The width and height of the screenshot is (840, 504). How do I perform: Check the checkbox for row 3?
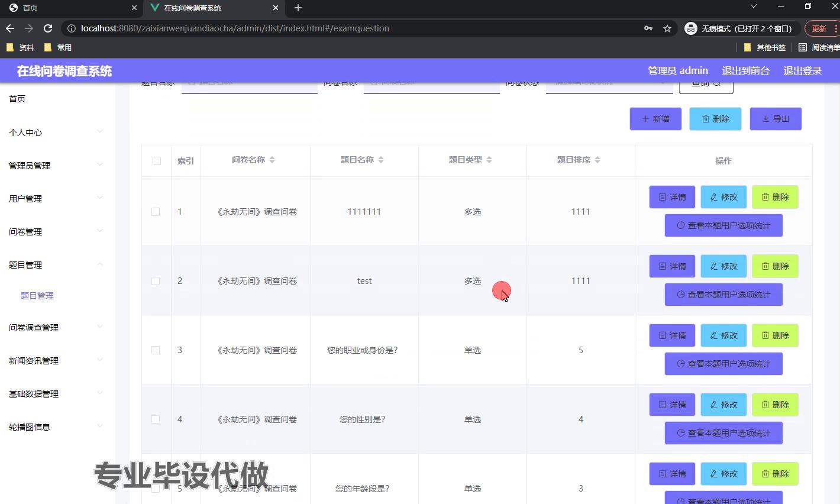coord(156,350)
